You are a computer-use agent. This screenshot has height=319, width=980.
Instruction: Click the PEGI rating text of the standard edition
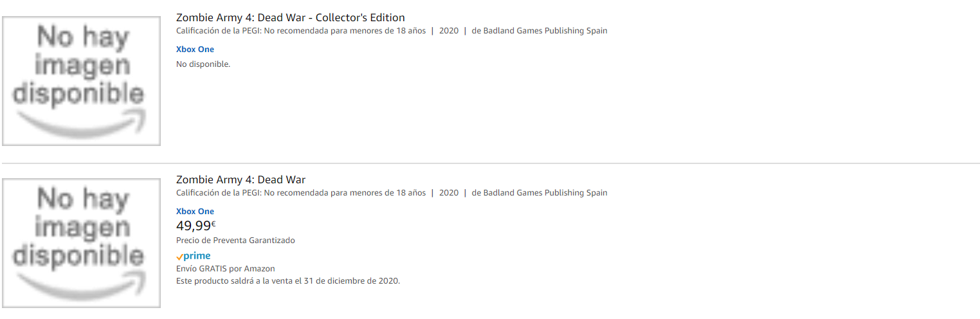pyautogui.click(x=300, y=193)
